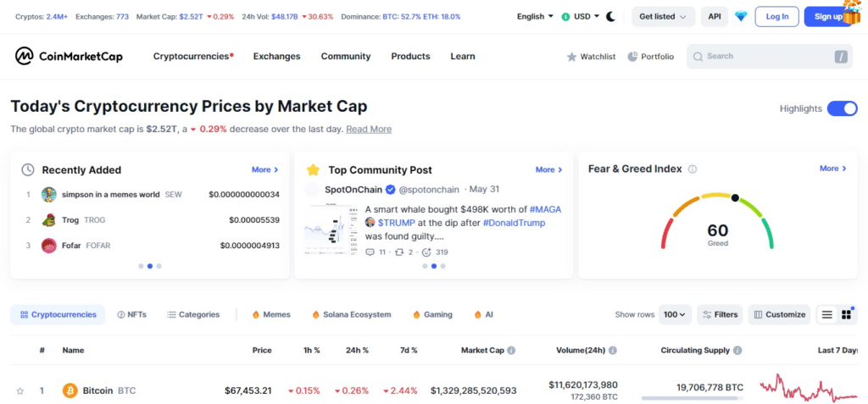Star Bitcoin to add to watchlist

(x=20, y=390)
